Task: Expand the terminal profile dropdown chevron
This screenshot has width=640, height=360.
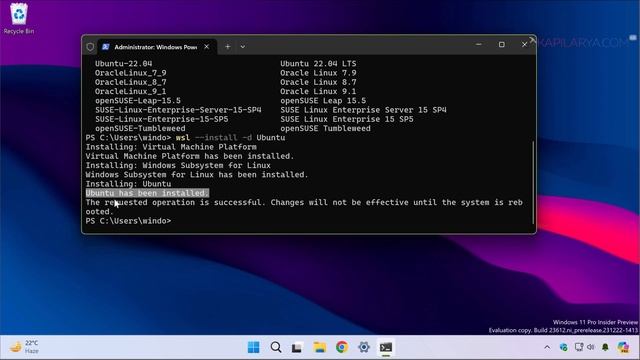Action: [x=243, y=47]
